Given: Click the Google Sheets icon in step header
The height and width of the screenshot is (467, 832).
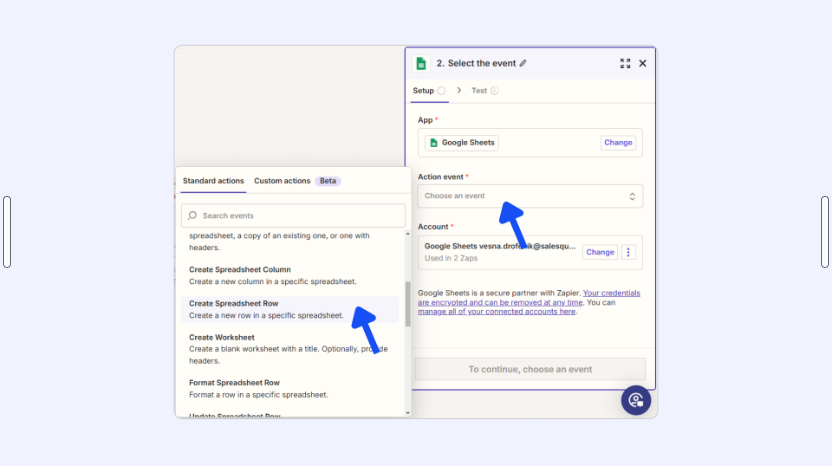Looking at the screenshot, I should (x=421, y=64).
